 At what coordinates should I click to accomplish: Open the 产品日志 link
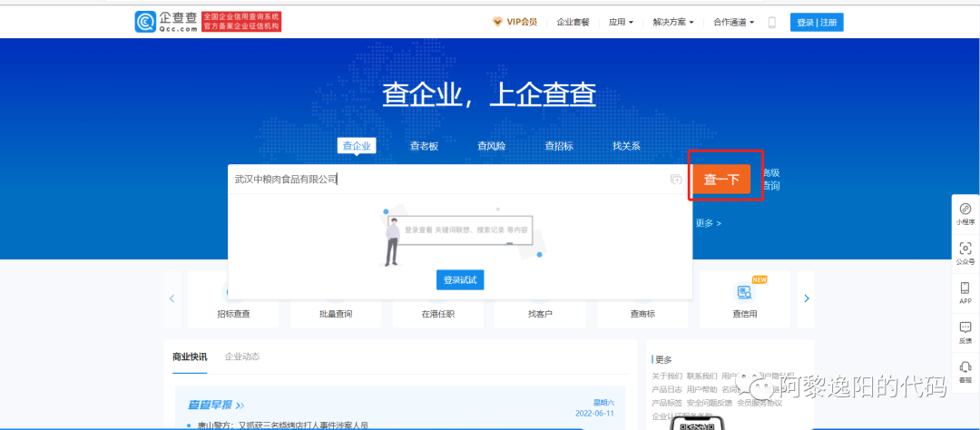667,389
